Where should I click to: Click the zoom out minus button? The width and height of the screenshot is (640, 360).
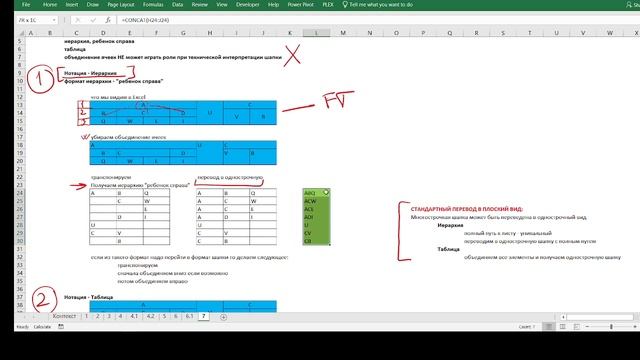point(587,327)
